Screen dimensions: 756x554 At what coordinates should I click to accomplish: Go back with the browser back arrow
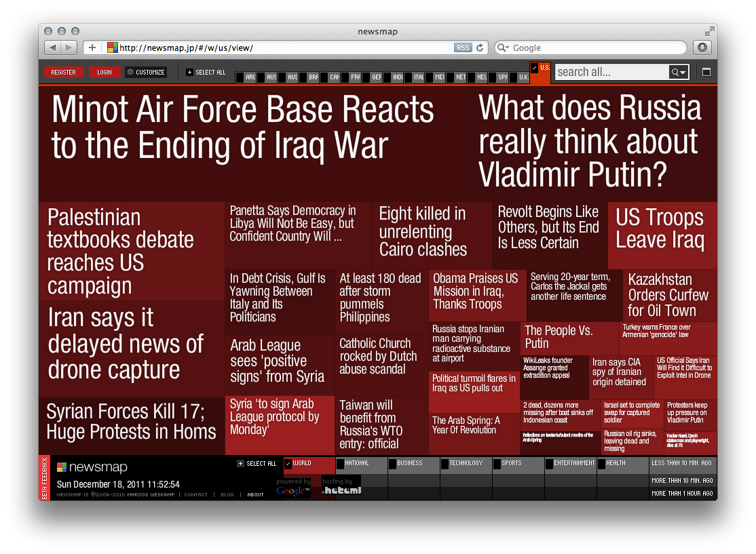53,47
